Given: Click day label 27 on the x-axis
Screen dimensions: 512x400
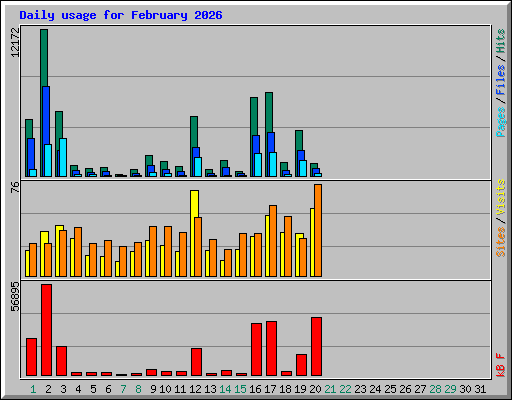Looking at the screenshot, I should click(x=420, y=389).
